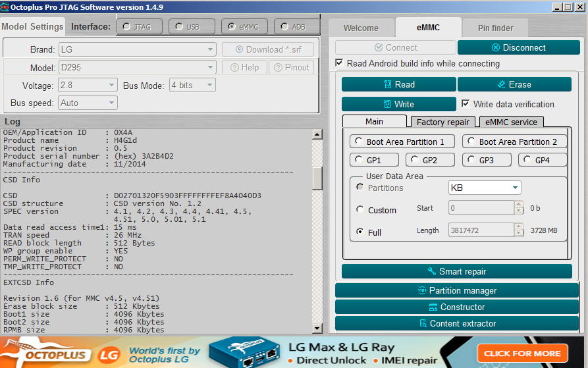
Task: Toggle Read Android build info while connecting
Action: 339,63
